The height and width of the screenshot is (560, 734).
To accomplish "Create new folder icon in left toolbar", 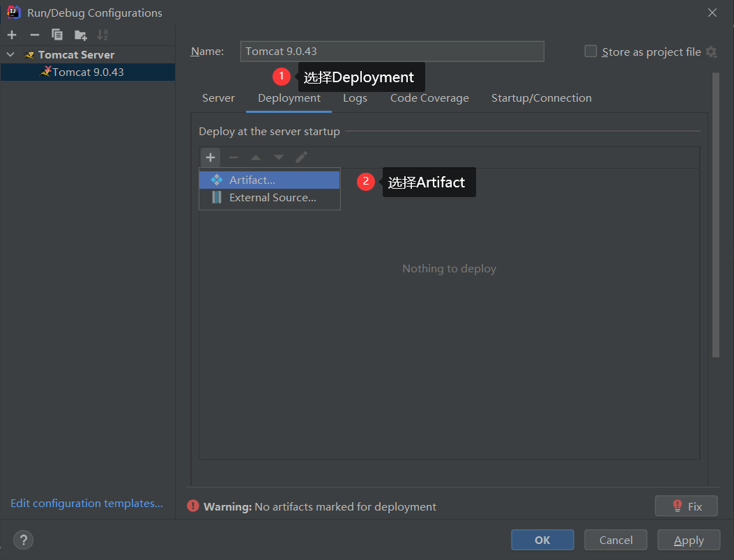I will (x=81, y=35).
